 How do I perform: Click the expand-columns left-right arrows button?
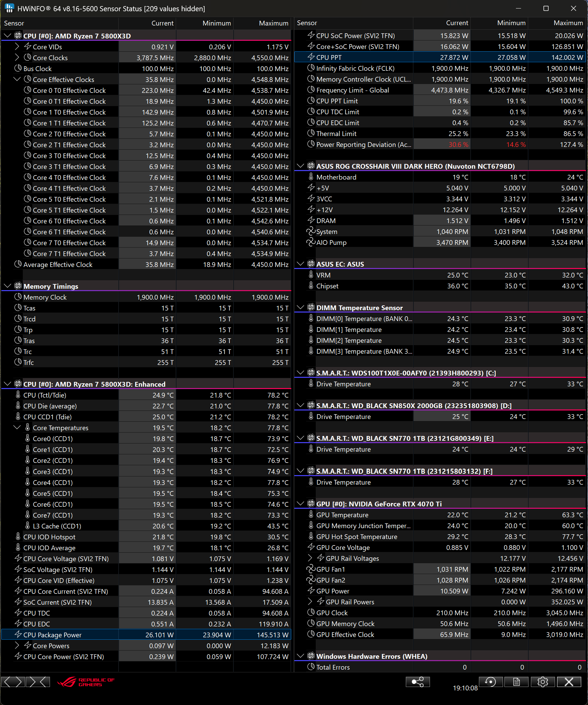pos(13,682)
